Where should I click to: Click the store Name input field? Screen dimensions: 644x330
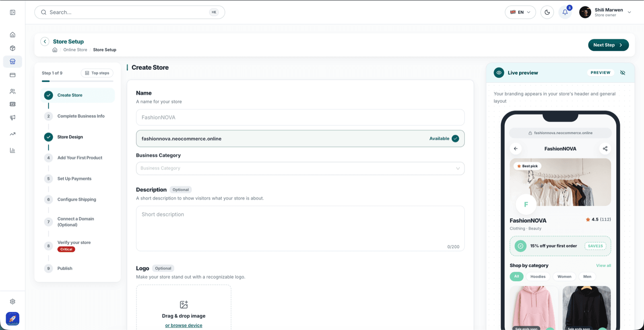(x=300, y=117)
